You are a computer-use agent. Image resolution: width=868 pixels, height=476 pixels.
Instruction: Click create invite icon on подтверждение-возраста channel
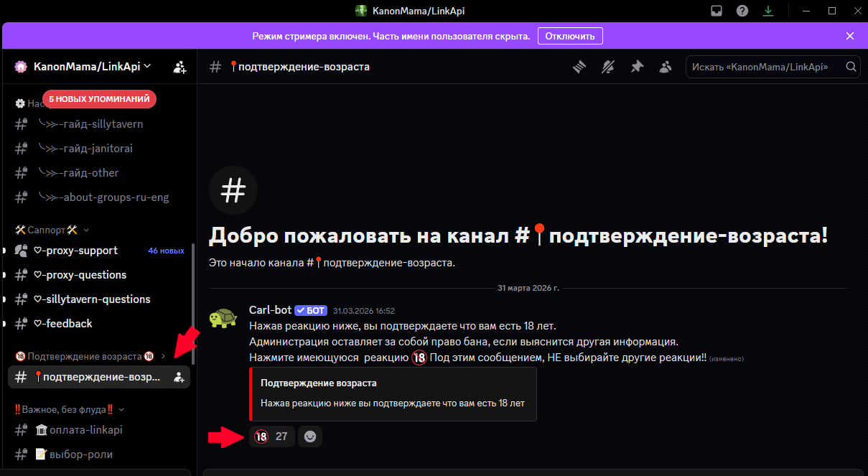tap(179, 377)
